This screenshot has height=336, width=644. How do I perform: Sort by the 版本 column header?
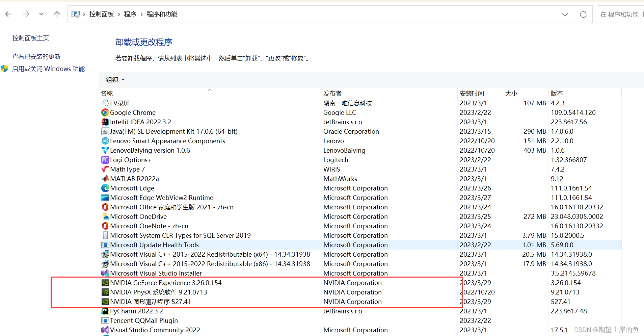[557, 94]
